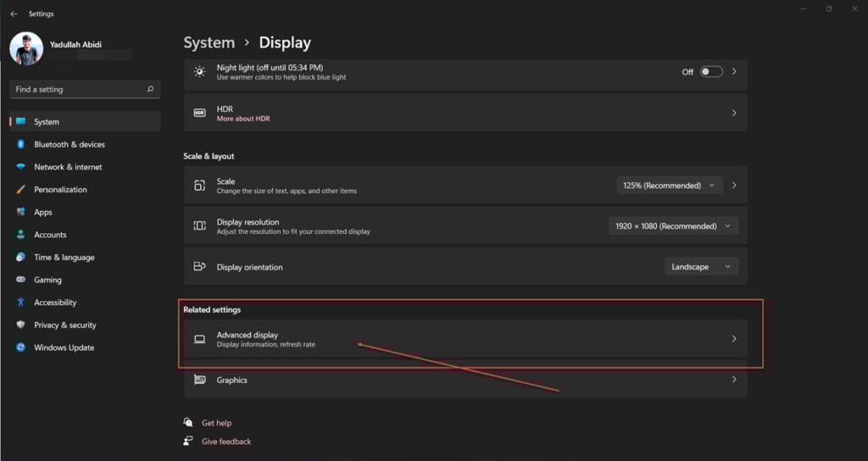Open the Display resolution 1920 × 1080 dropdown
Image resolution: width=868 pixels, height=461 pixels.
pos(673,225)
